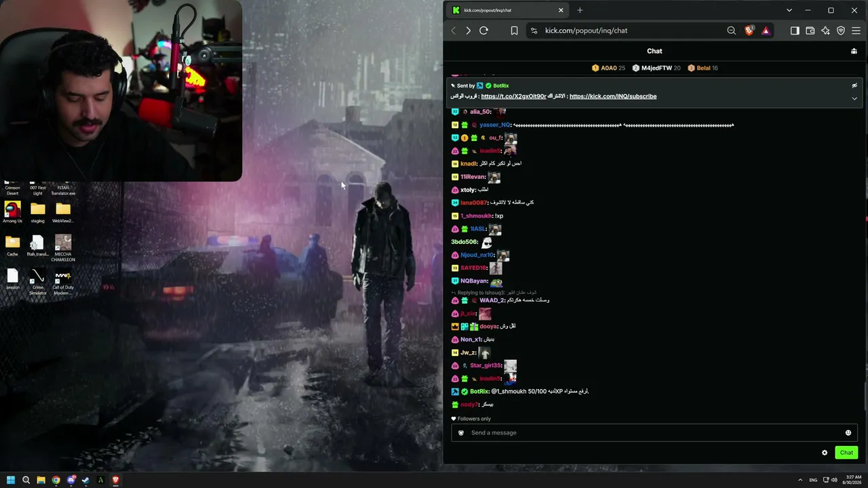Click username Njoud_nx10 in chat
The height and width of the screenshot is (488, 868).
point(477,255)
